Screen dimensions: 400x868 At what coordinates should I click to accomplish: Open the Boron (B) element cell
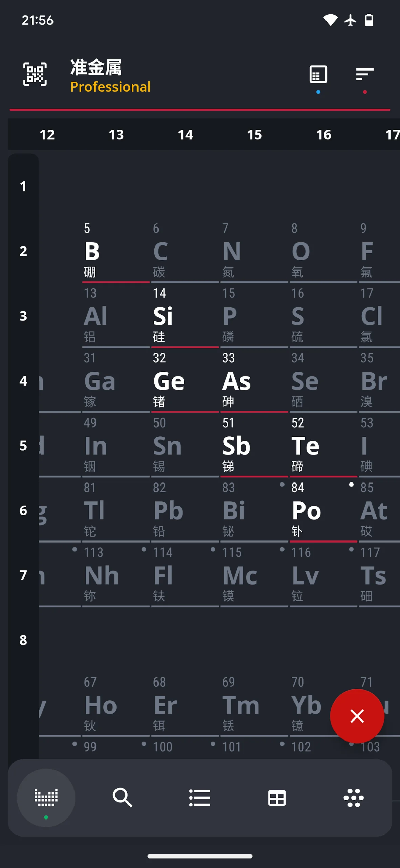[x=115, y=252]
